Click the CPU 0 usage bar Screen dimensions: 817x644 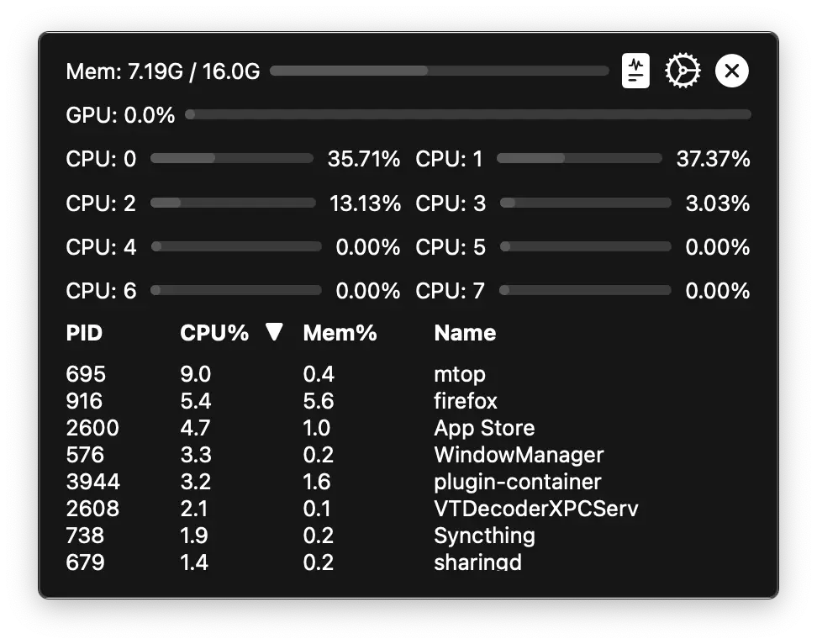233,158
